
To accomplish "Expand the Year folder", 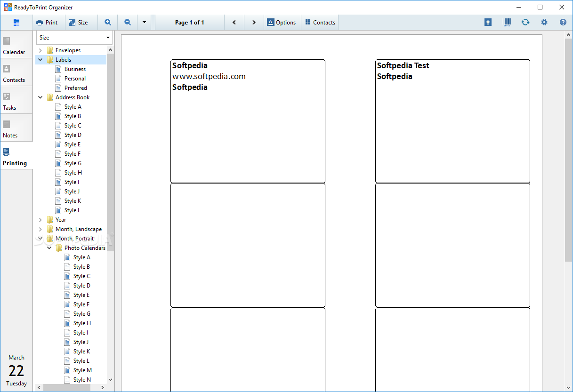I will click(40, 220).
